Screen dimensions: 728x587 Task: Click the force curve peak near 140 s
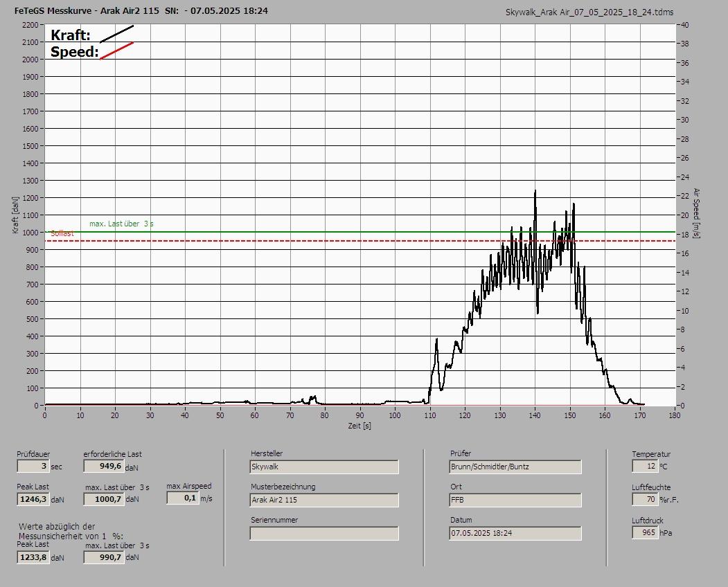pyautogui.click(x=535, y=191)
